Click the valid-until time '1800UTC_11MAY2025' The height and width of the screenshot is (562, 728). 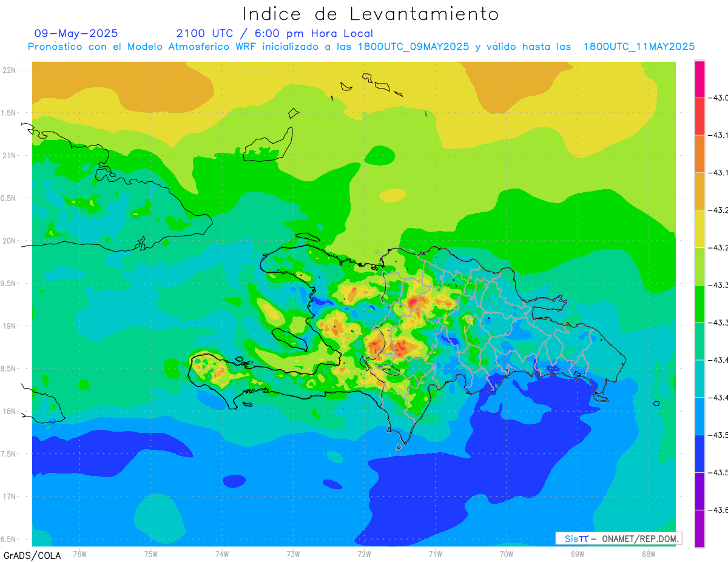pos(639,47)
